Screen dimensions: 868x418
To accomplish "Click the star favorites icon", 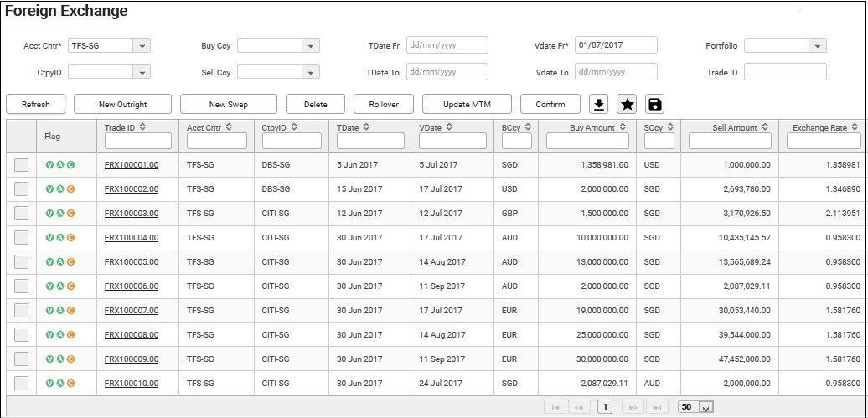I will coord(627,104).
